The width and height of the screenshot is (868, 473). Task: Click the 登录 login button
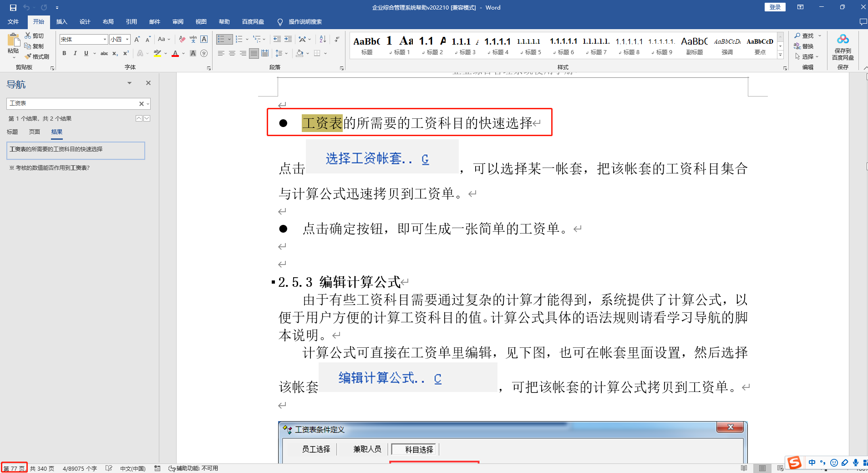point(775,7)
